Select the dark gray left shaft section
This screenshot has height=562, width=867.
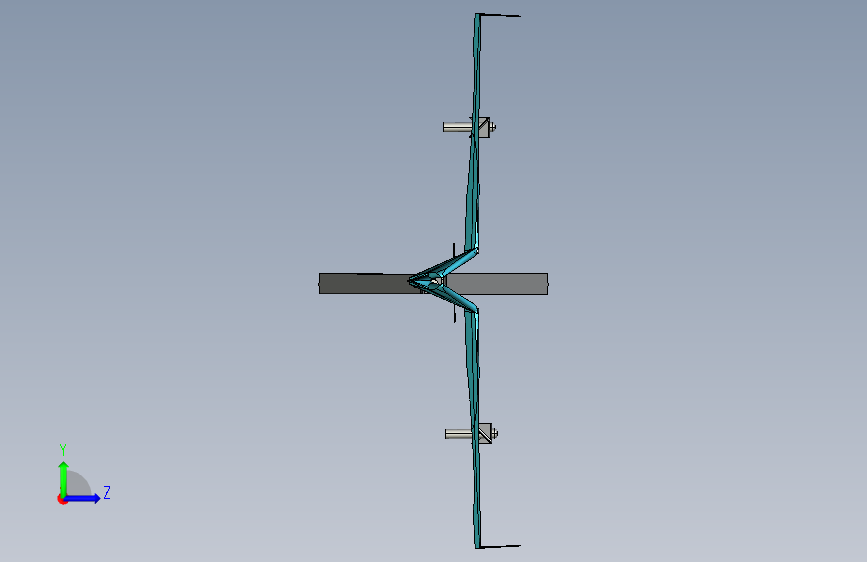[x=365, y=284]
